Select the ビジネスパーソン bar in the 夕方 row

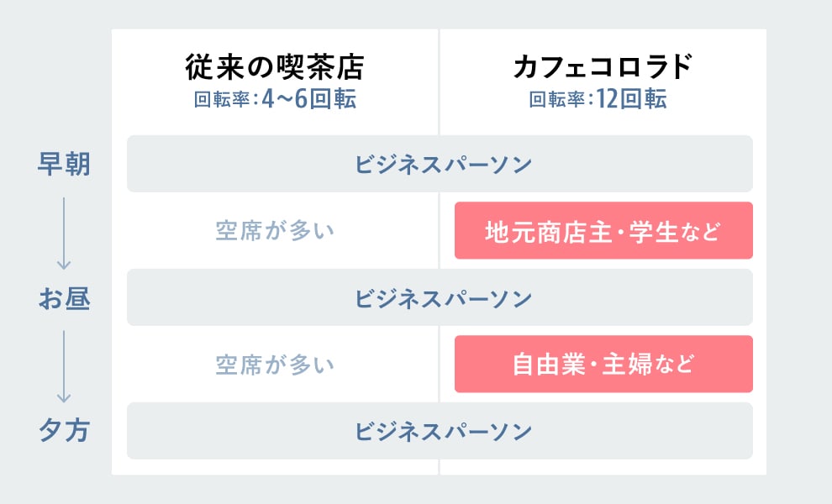tap(440, 432)
